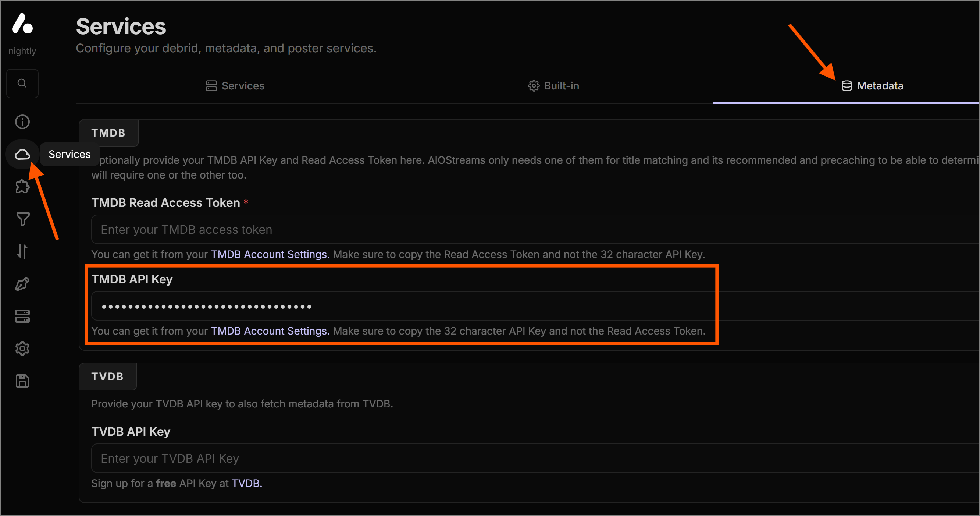Open the TVDB sign-up link
Image resolution: width=980 pixels, height=516 pixels.
(x=247, y=483)
